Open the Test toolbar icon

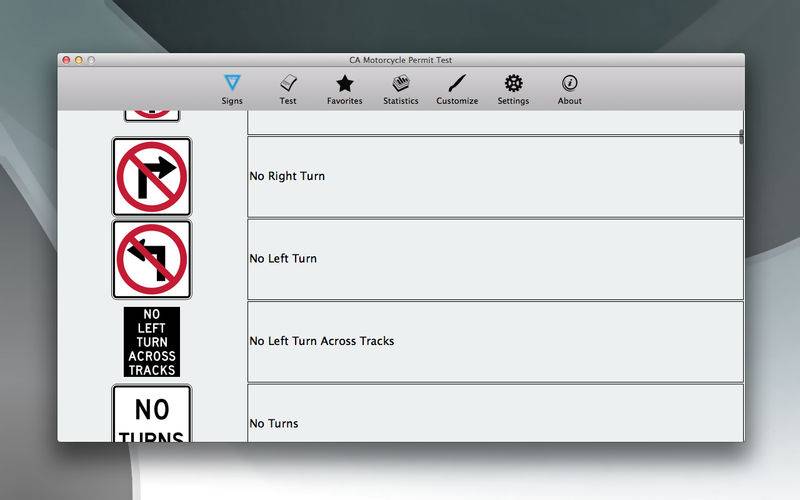(x=288, y=83)
